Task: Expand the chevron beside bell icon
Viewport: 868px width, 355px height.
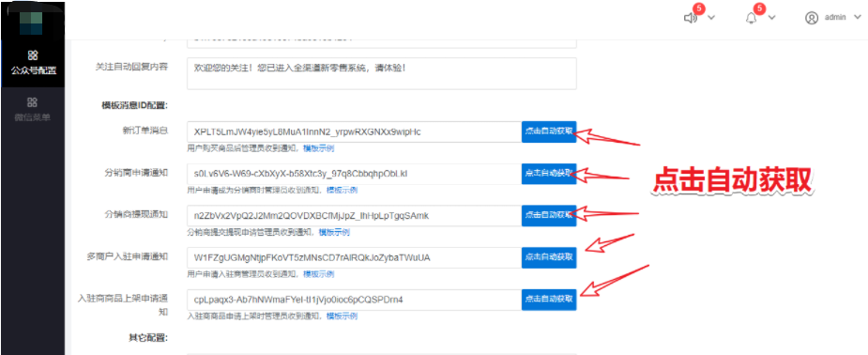Action: point(771,18)
